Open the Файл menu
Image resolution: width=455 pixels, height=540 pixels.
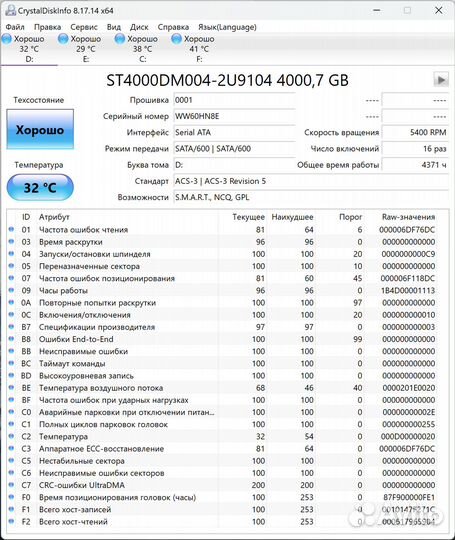15,27
